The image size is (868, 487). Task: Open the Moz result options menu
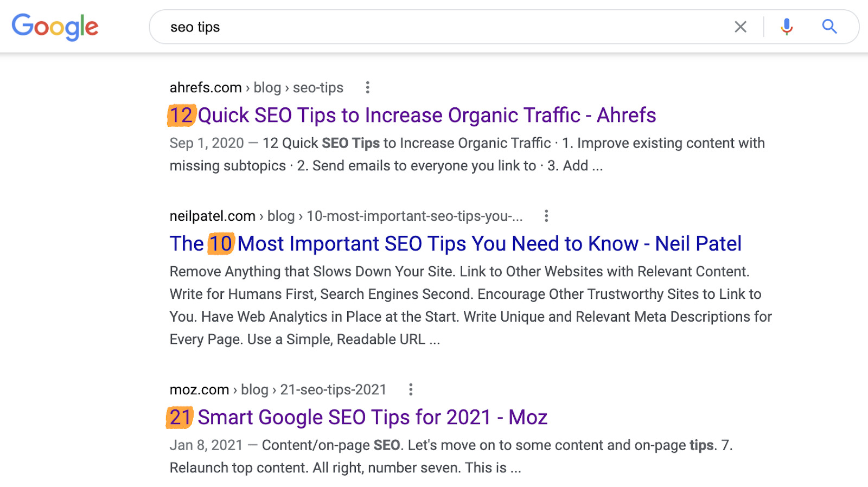click(x=411, y=389)
